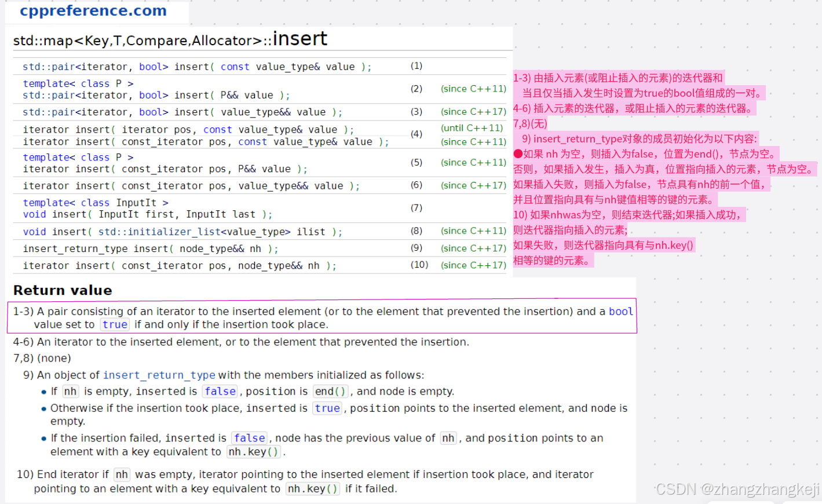Click the Chinese note '如果 nh 为空，则插入为false'
The height and width of the screenshot is (504, 822).
[x=646, y=154]
